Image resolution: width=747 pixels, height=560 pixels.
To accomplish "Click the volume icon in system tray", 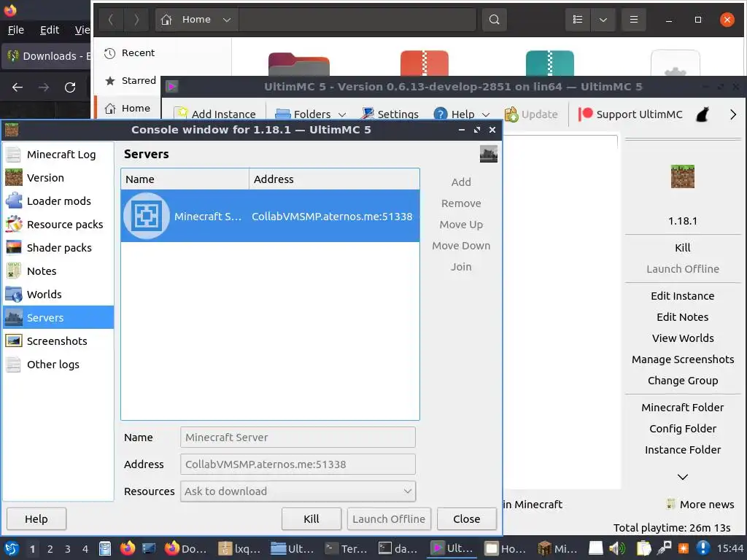I will (x=617, y=548).
